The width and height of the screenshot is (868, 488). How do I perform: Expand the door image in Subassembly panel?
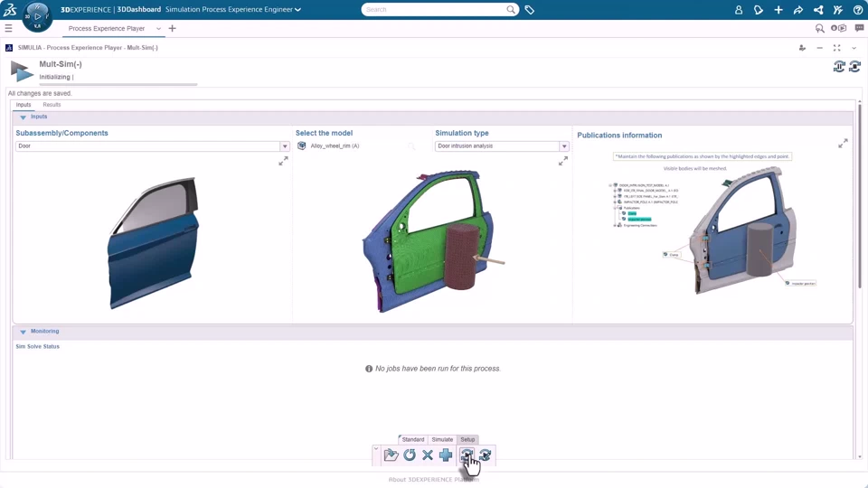(283, 161)
